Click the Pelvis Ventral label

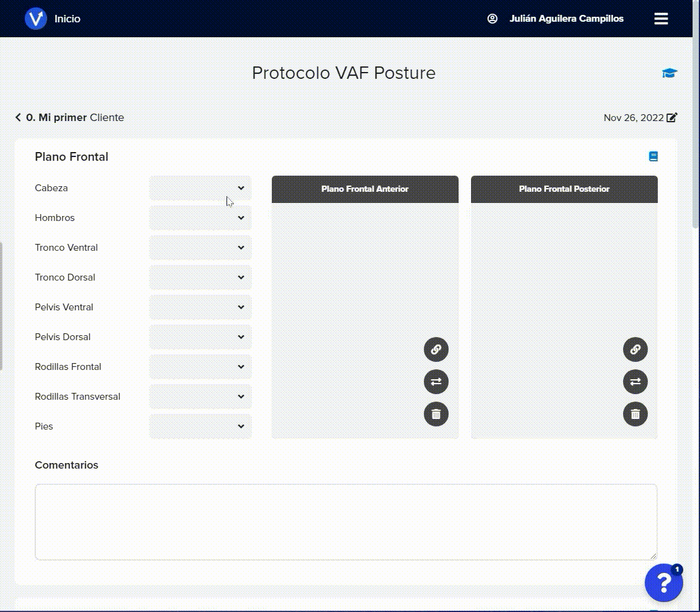point(64,307)
